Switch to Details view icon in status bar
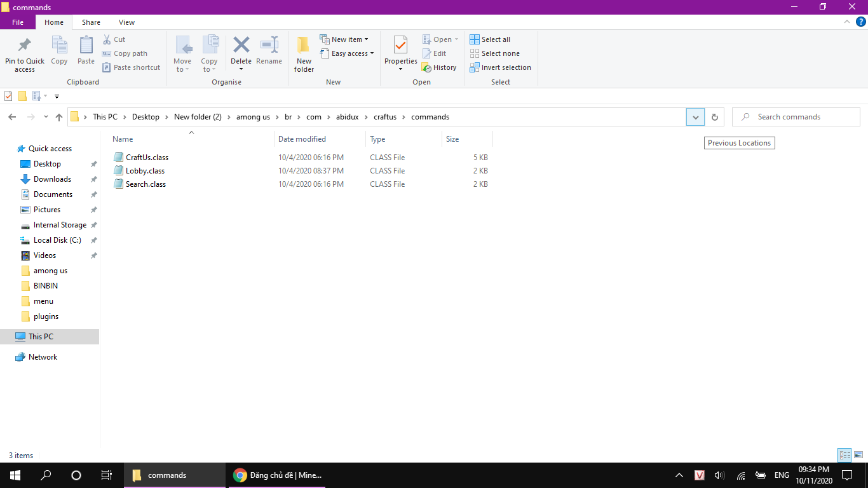Viewport: 868px width, 488px height. [844, 455]
